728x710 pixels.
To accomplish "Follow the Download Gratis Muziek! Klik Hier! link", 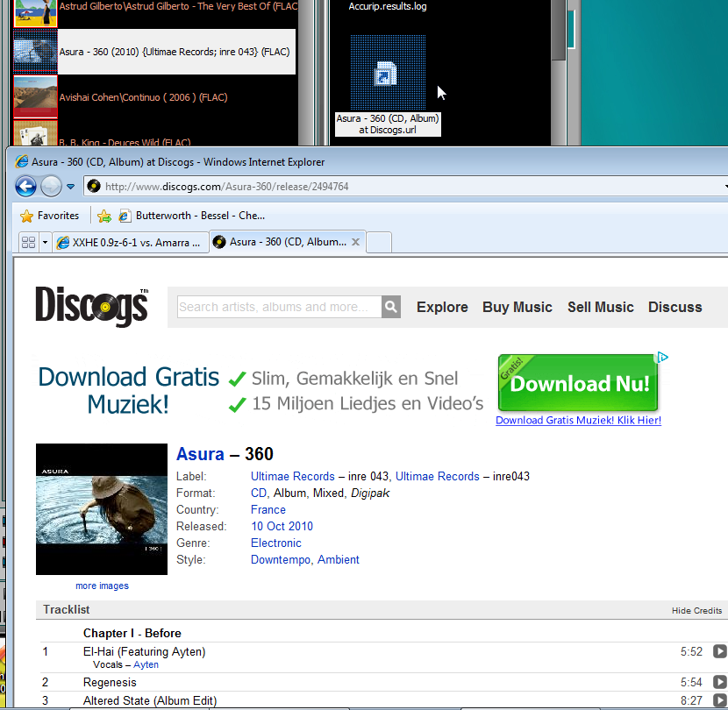I will [579, 421].
